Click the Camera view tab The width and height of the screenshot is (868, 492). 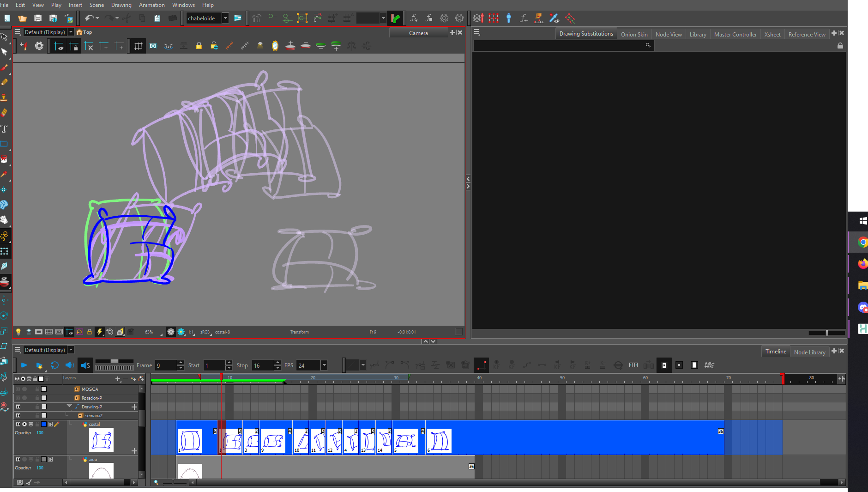click(x=418, y=33)
